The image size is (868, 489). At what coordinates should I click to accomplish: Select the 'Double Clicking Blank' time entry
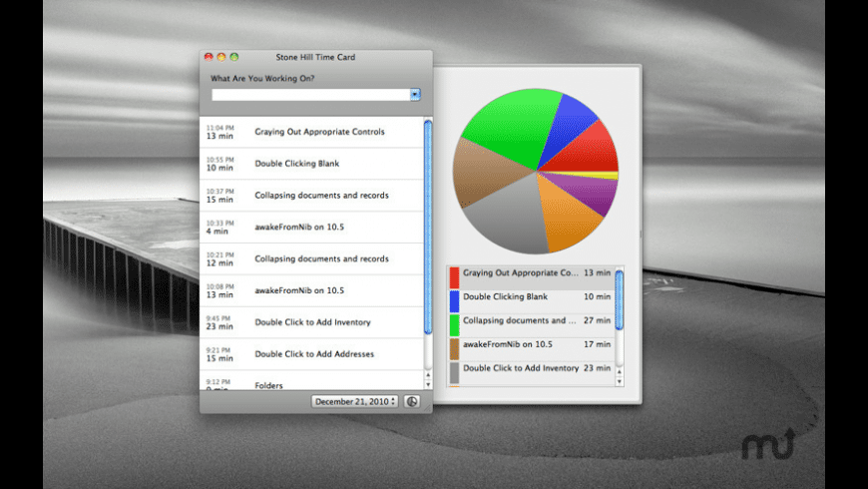pos(311,164)
